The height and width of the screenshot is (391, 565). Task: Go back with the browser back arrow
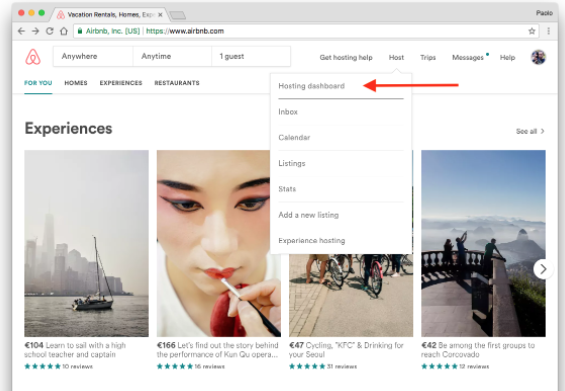21,31
